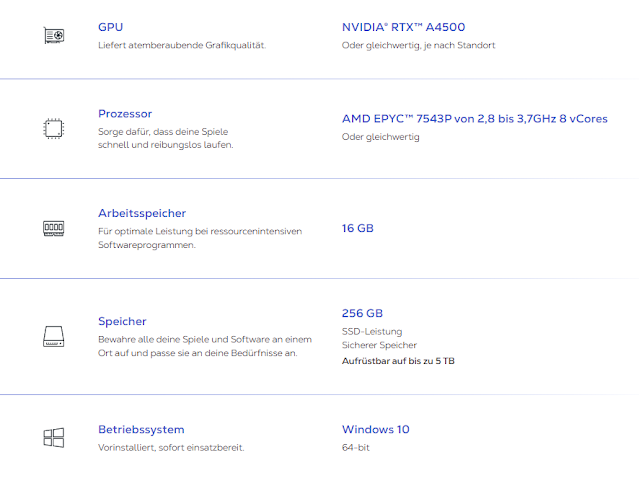Click the 256 GB storage value
Viewport: 639px width, 478px height.
pos(362,313)
